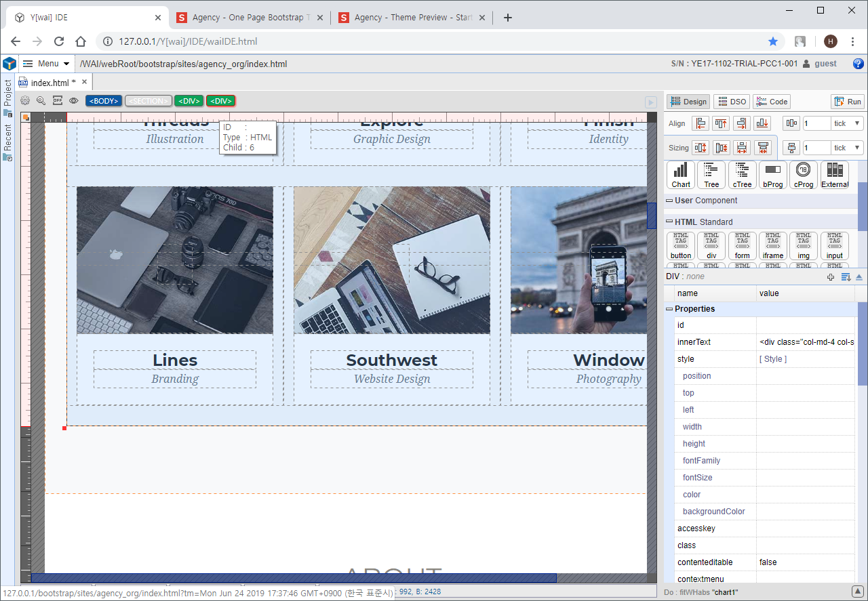868x601 pixels.
Task: Click the align left icon
Action: [701, 123]
